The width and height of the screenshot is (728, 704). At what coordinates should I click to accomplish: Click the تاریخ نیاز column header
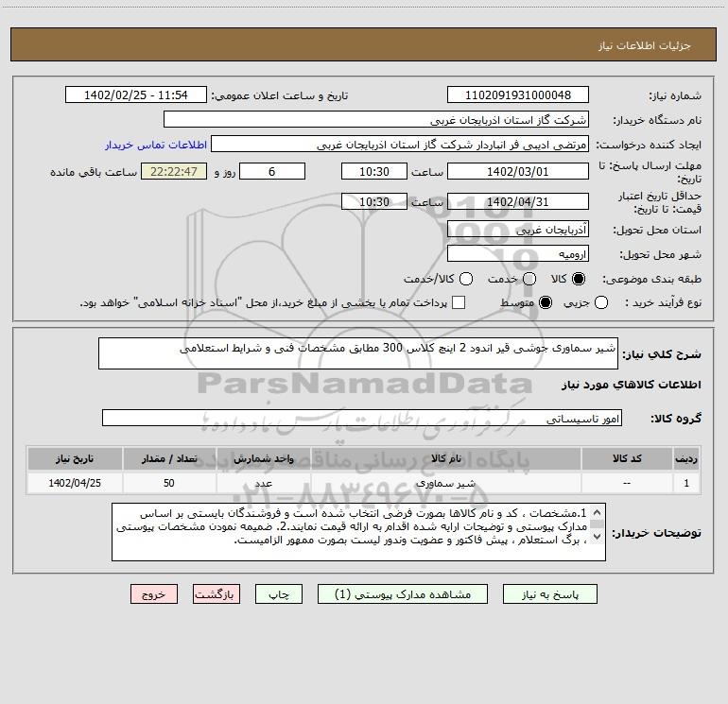point(75,458)
